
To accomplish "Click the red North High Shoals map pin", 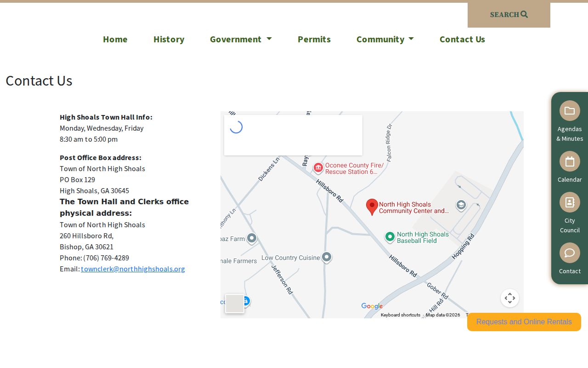I will pyautogui.click(x=372, y=207).
